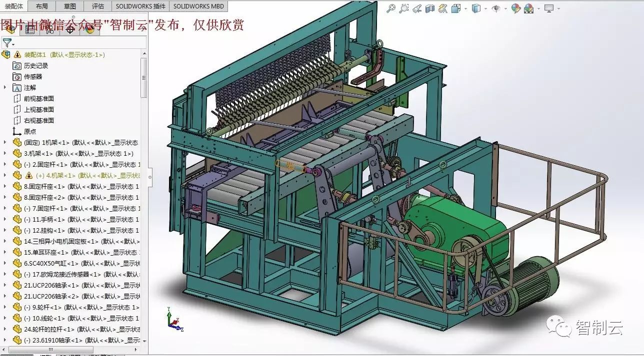Screen dimensions: 644x356
Task: Open the SOLIDWORKS MBD tab
Action: [x=199, y=6]
